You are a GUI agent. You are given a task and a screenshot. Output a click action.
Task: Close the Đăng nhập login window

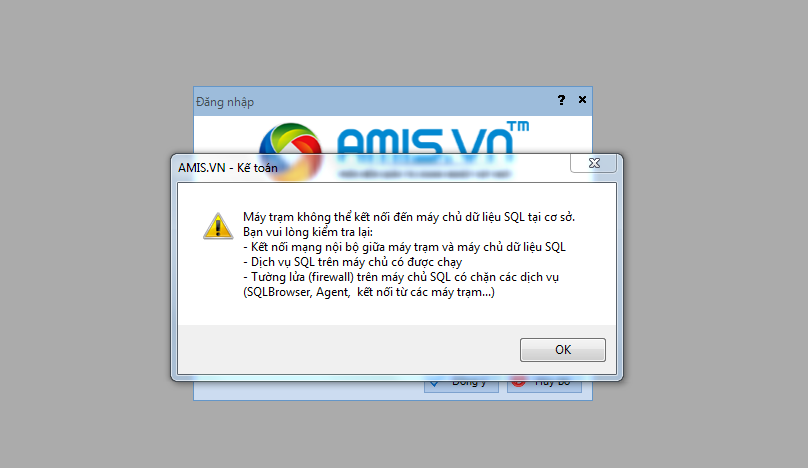[582, 99]
